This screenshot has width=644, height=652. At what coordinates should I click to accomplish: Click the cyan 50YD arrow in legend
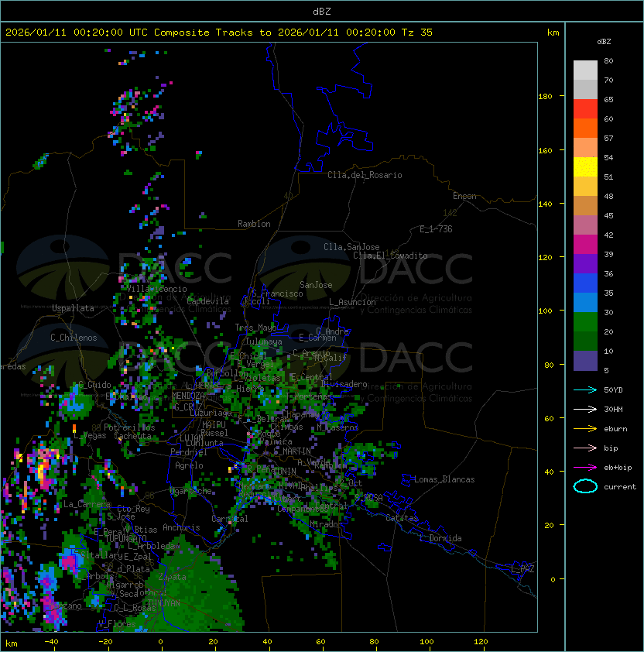[x=585, y=390]
